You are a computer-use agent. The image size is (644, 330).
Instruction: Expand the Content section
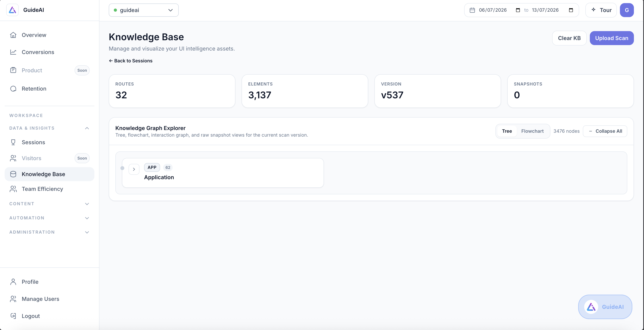[x=49, y=204]
